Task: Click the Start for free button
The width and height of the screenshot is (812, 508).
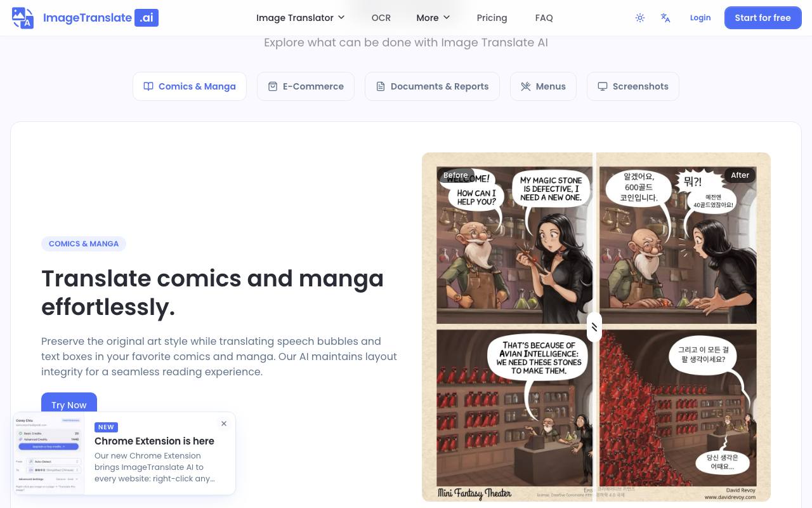Action: tap(763, 18)
